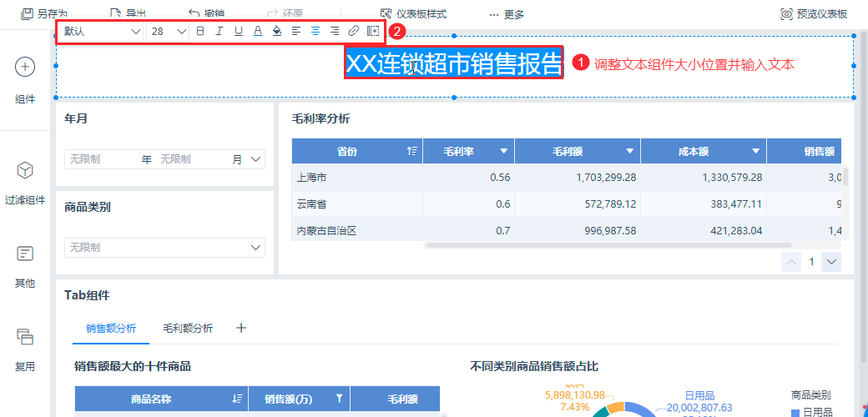Click filter icon on 销售额(万) column
Screen dimensions: 868x417
(340, 399)
